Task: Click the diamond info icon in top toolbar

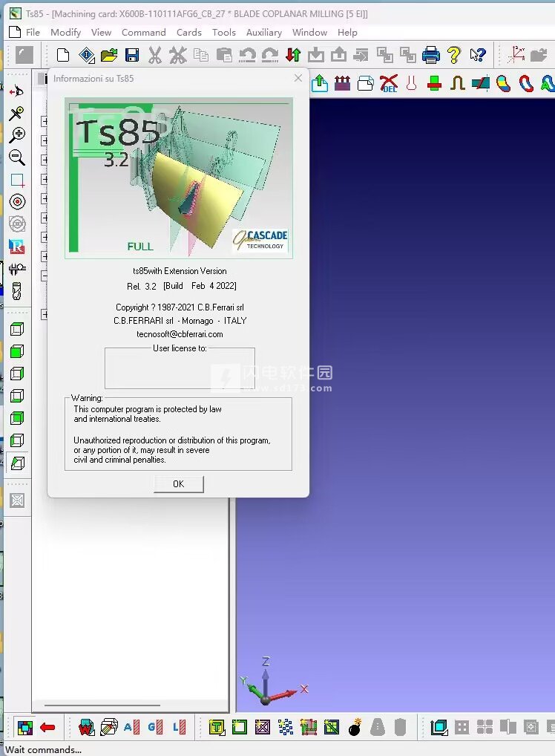Action: (x=87, y=55)
